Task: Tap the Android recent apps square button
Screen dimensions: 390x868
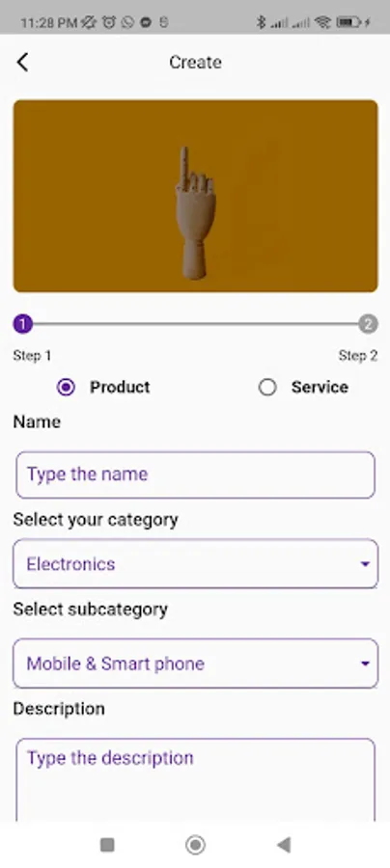Action: coord(107,845)
